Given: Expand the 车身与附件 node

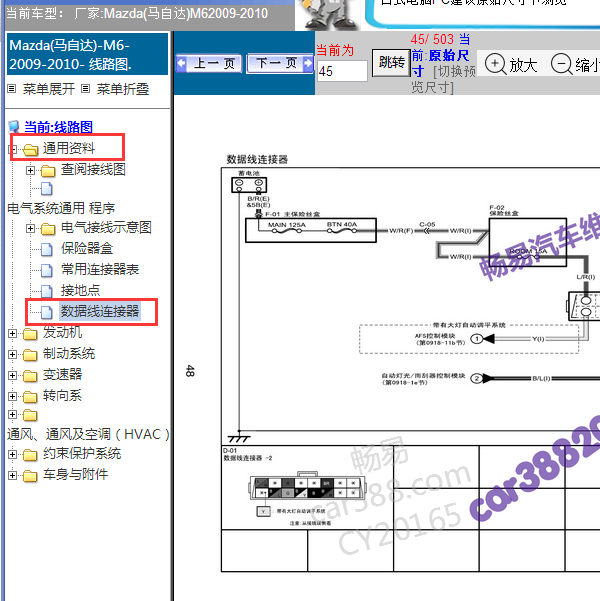Looking at the screenshot, I should tap(13, 476).
